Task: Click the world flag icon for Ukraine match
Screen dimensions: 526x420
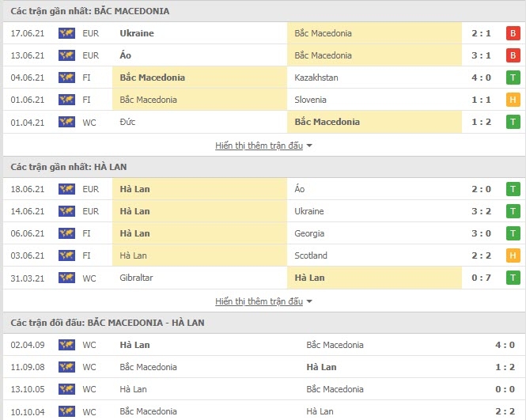Action: click(x=66, y=33)
